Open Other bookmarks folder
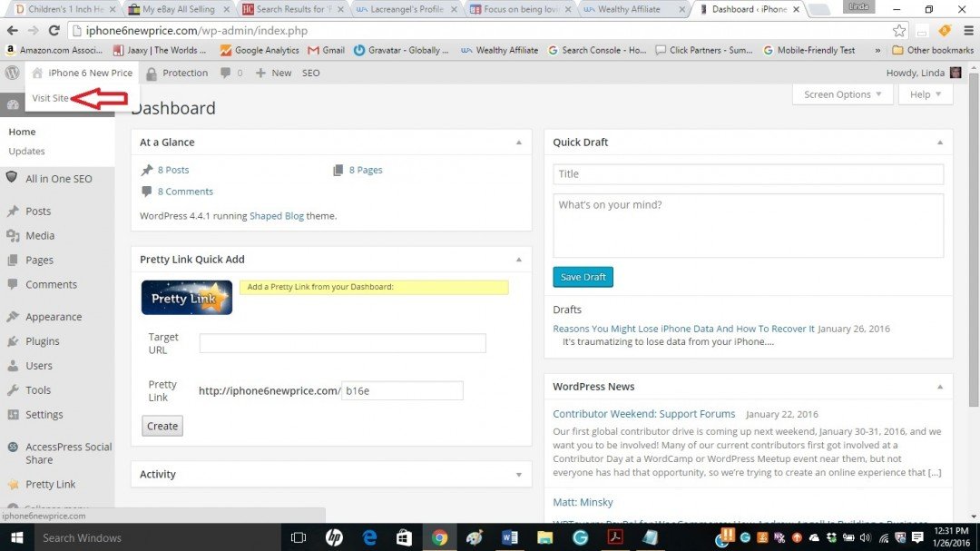This screenshot has height=551, width=980. click(x=933, y=50)
